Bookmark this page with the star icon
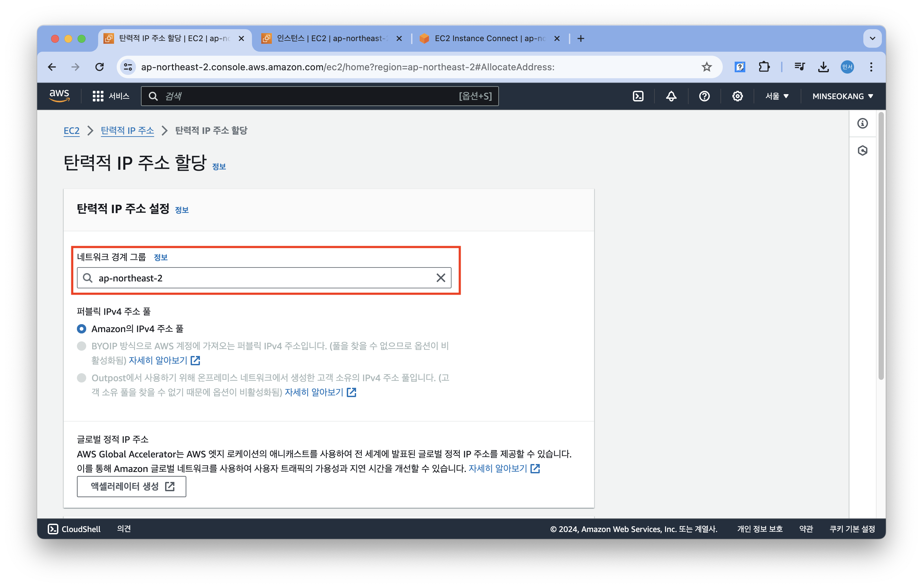Screen dimensions: 923x588 pos(707,67)
